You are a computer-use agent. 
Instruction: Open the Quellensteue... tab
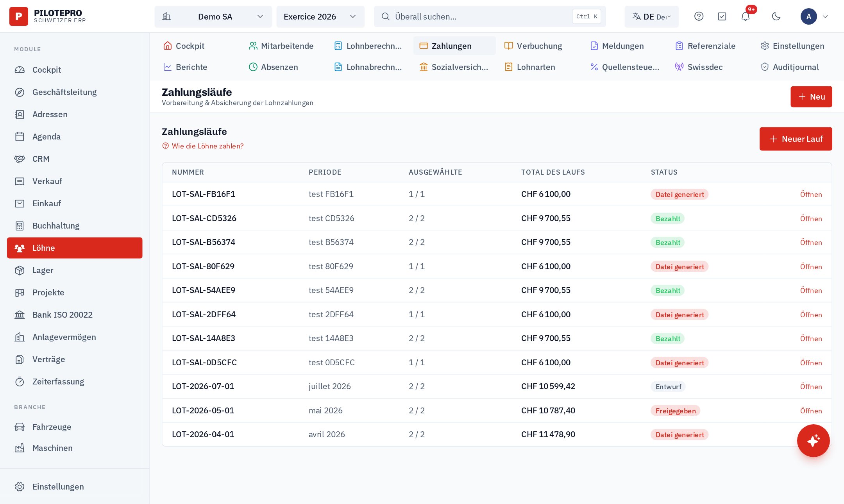pos(624,67)
